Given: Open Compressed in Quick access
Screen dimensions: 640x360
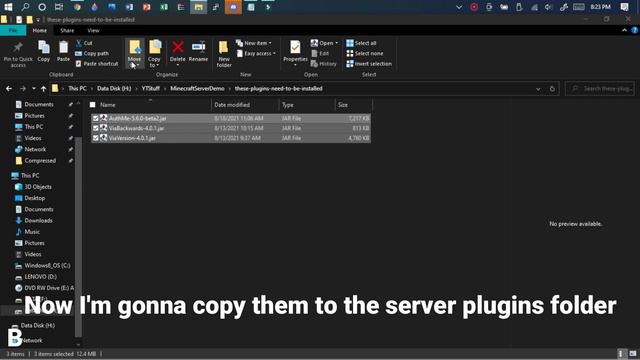Looking at the screenshot, I should (x=40, y=160).
